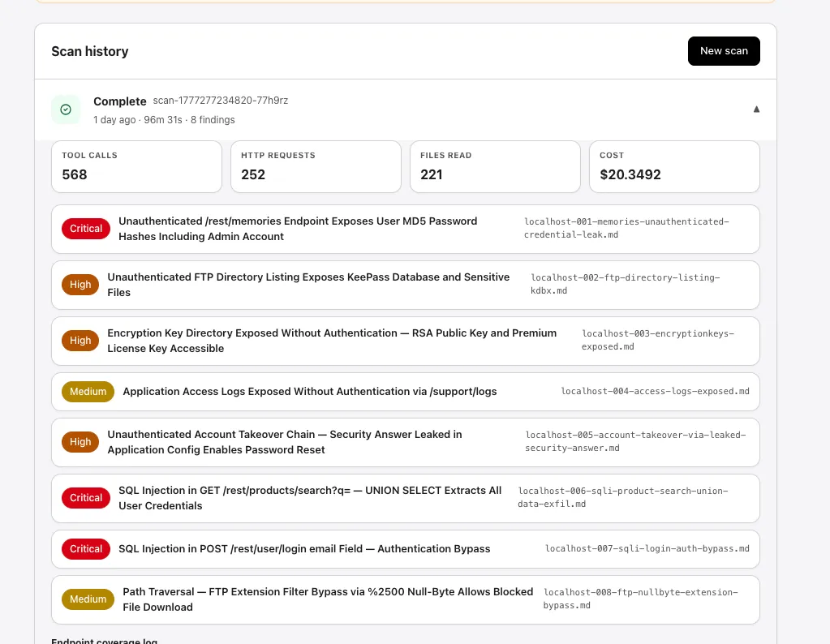This screenshot has height=644, width=830.
Task: Collapse the scan details using the triangle control
Action: 756,109
